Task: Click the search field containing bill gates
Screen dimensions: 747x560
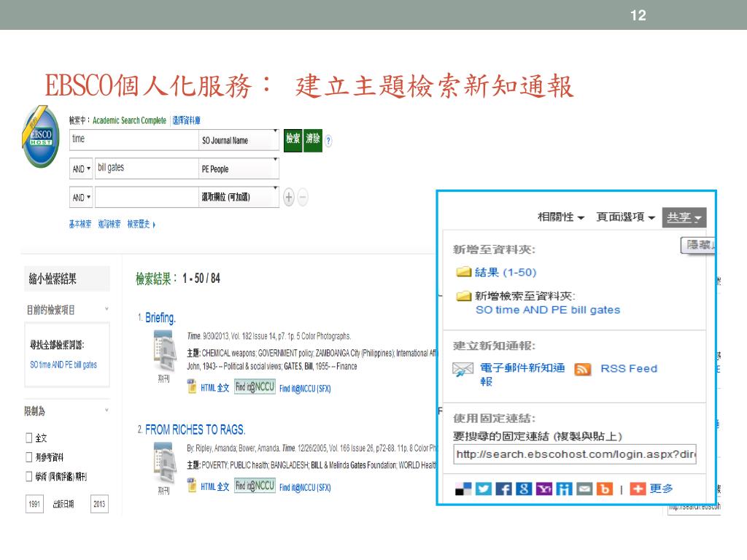Action: (x=147, y=168)
